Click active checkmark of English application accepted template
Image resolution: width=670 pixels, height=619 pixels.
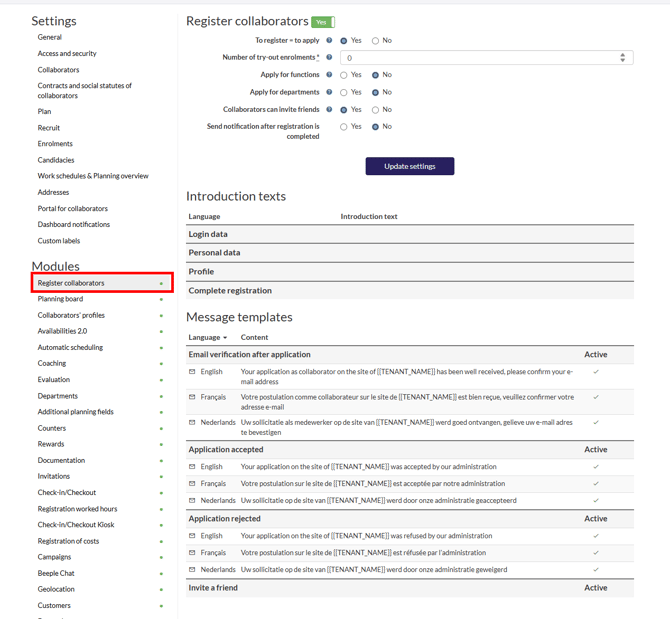[x=596, y=467]
